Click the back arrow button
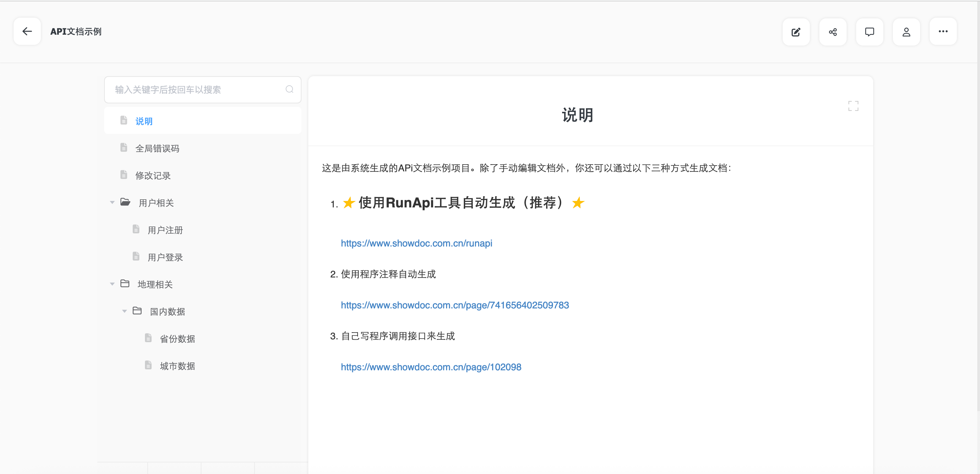 click(x=27, y=32)
